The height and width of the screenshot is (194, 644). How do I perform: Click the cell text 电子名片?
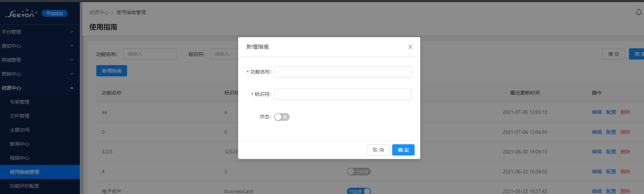(112, 191)
